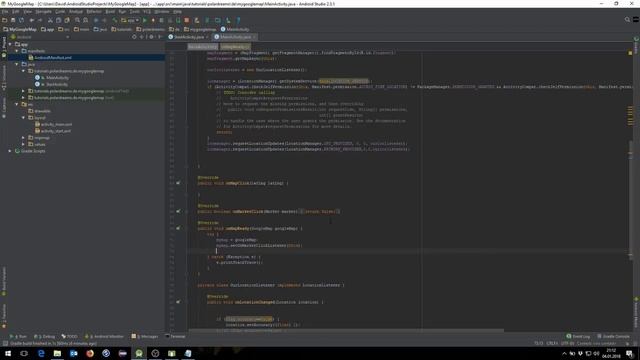
Task: Click the Copy toolbar icon
Action: 58,20
